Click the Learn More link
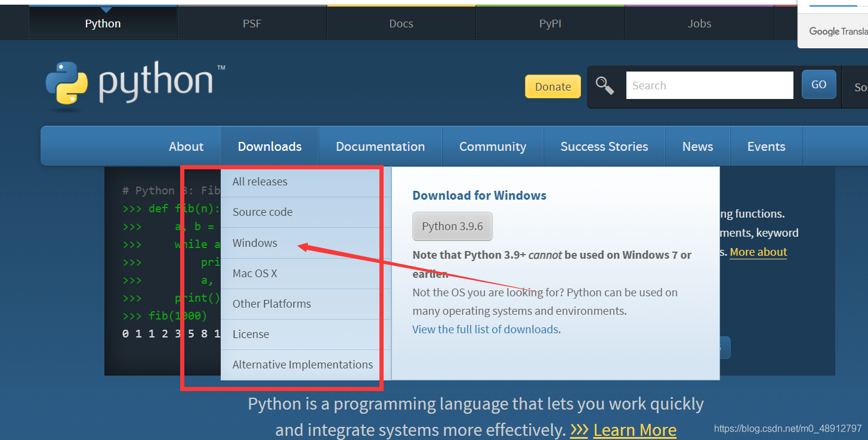Viewport: 868px width, 440px height. (635, 430)
